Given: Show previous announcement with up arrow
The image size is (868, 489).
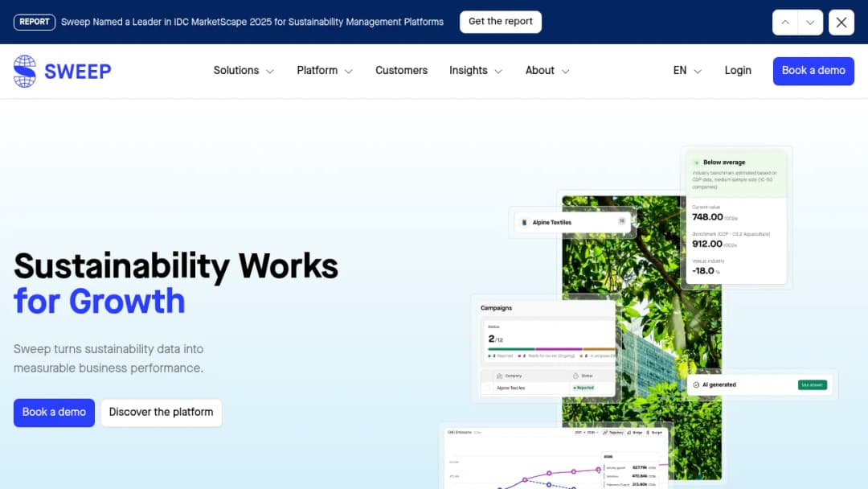Looking at the screenshot, I should [x=785, y=23].
